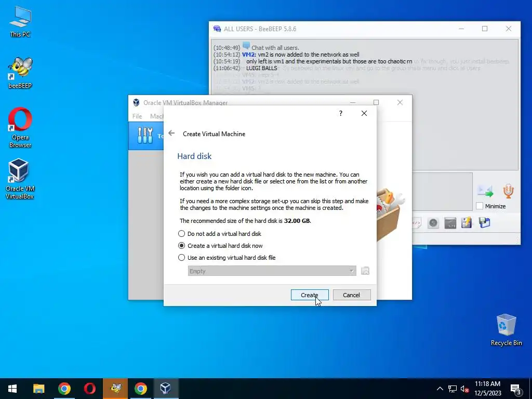The image size is (532, 399).
Task: Open the Empty hard disk file dropdown
Action: point(272,271)
